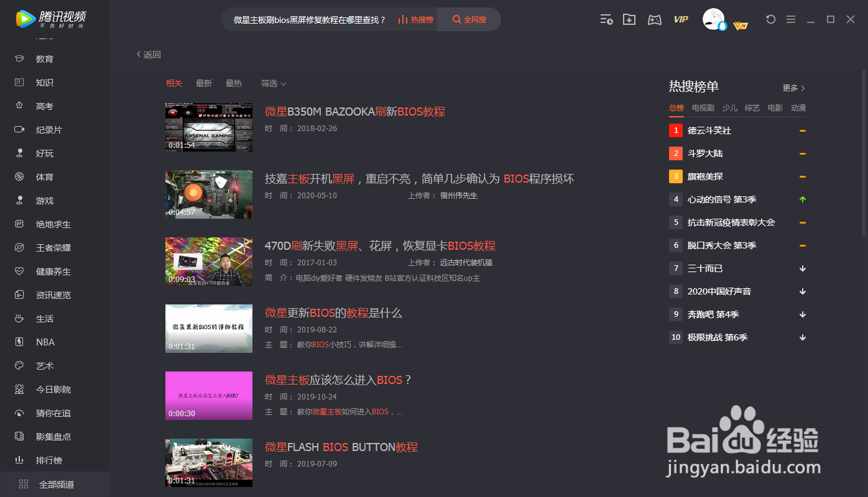Select the 王者荣耀 channel icon

(19, 248)
